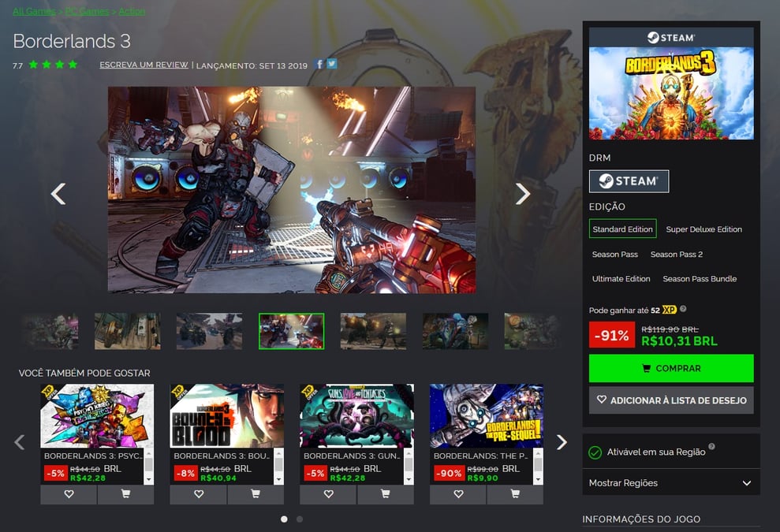Click the Borderlands 3 page title
The width and height of the screenshot is (780, 532).
pos(72,41)
